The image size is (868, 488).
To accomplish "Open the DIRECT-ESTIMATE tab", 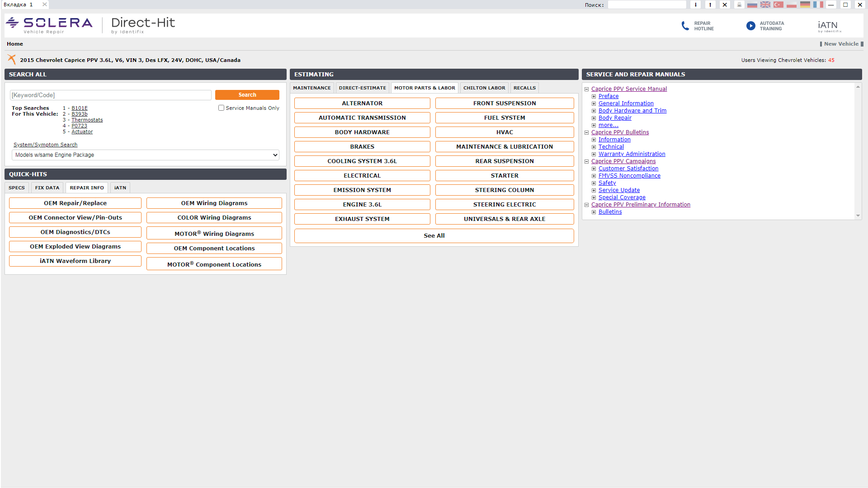I will [363, 88].
